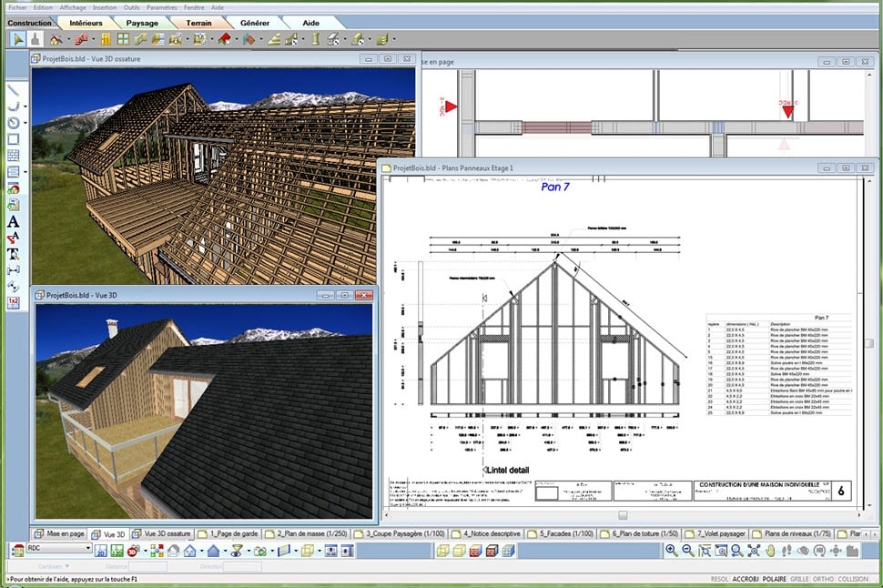883x588 pixels.
Task: Select the line drawing tool
Action: (x=13, y=90)
